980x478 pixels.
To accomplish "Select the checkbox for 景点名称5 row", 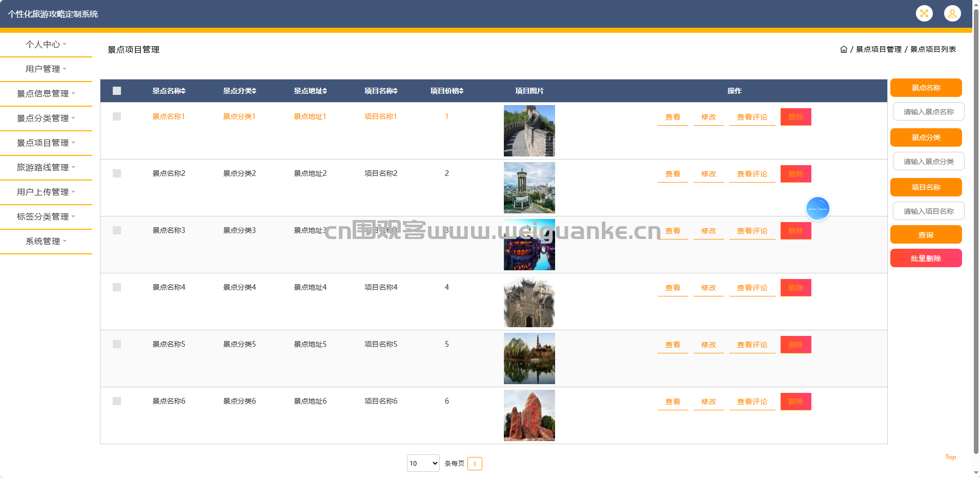I will click(x=117, y=345).
